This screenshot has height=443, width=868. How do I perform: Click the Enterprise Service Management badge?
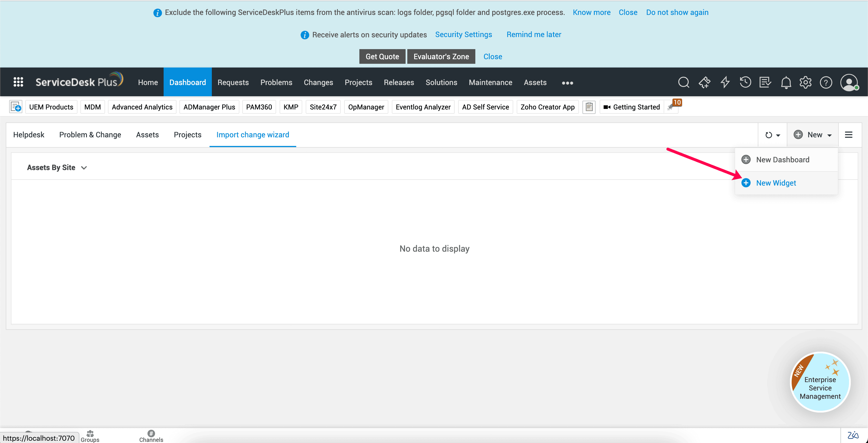(x=820, y=382)
